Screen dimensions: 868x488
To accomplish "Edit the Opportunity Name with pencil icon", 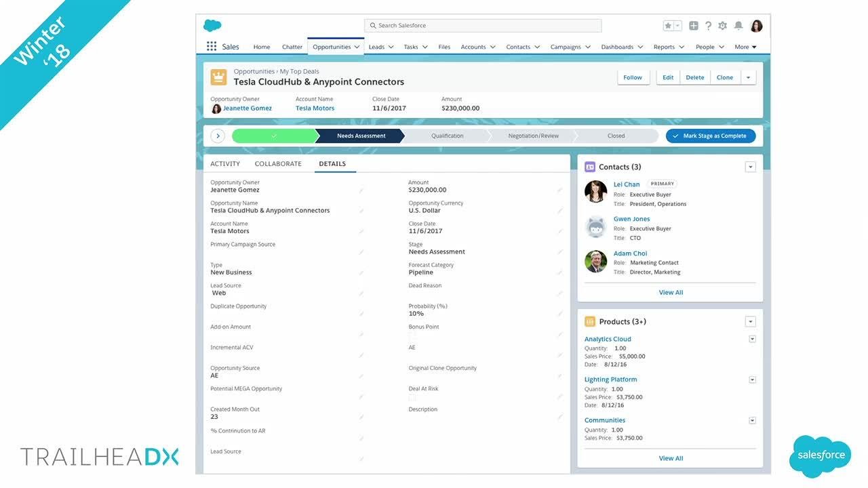I will (x=361, y=211).
